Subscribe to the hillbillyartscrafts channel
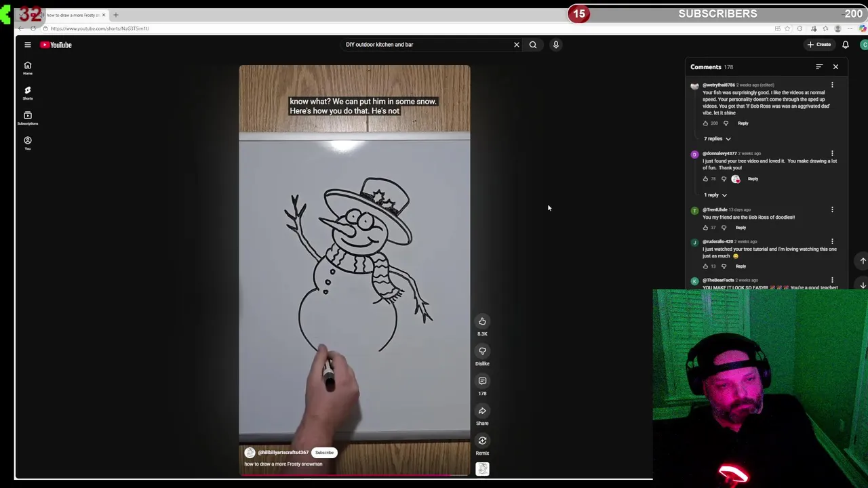868x488 pixels. point(324,453)
